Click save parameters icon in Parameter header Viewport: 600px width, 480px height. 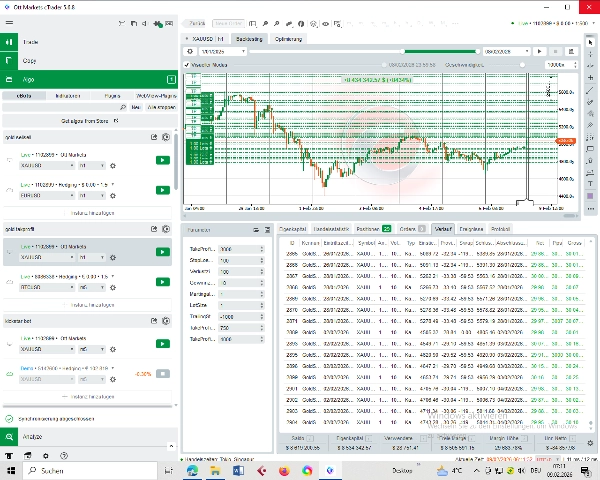pos(267,230)
